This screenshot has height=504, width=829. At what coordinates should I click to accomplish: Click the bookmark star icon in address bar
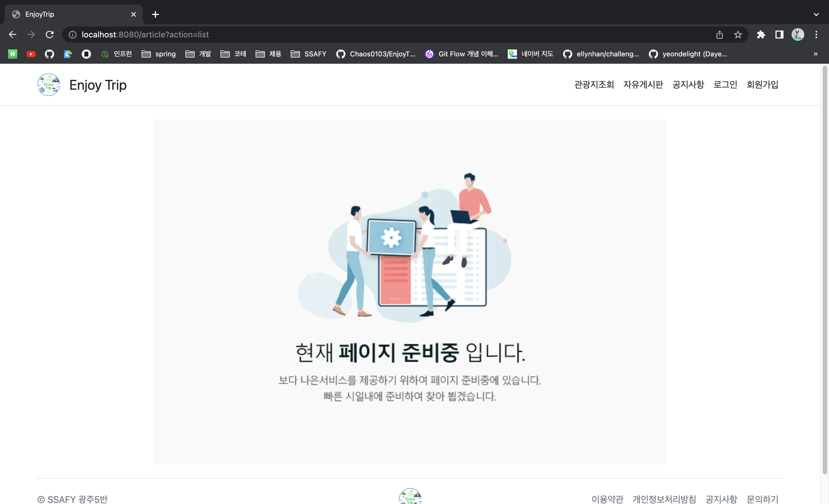click(x=737, y=35)
